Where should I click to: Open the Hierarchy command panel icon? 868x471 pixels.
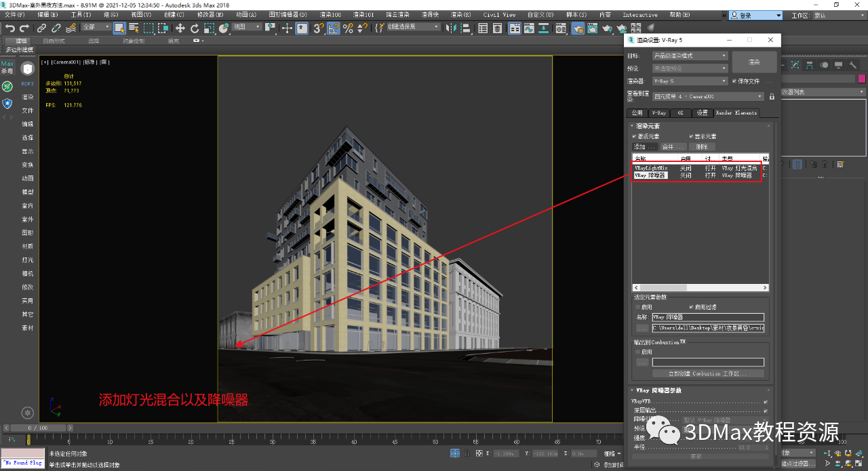(x=810, y=65)
